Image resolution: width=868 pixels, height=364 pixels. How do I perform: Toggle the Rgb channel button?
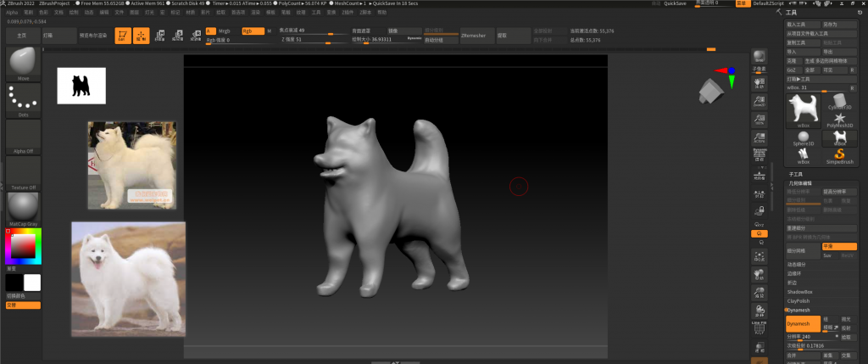[x=252, y=31]
